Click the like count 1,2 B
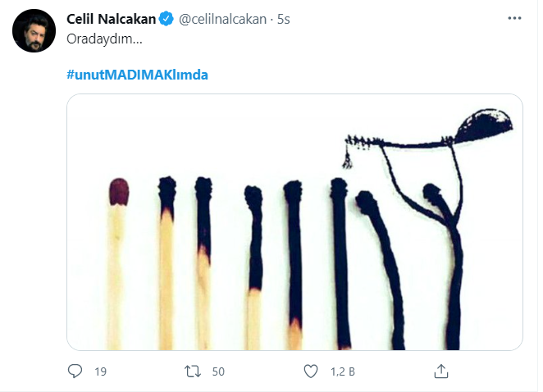 coord(342,371)
